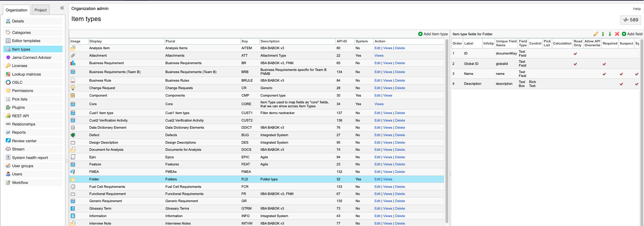Click the Fuel Cell Requirements gear icon
Viewport: 644px width, 226px height.
[x=73, y=187]
